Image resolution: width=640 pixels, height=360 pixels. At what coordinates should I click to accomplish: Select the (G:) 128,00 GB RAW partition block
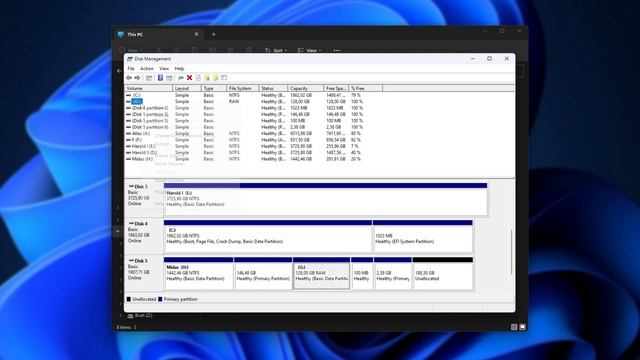point(322,273)
